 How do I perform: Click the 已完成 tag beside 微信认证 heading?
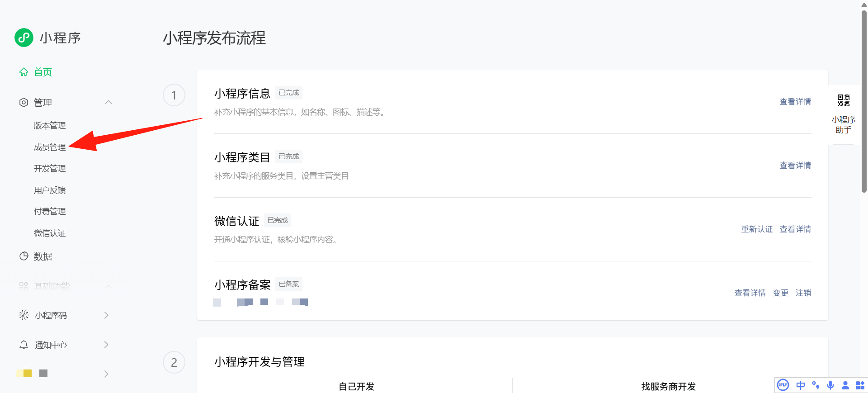[x=278, y=220]
